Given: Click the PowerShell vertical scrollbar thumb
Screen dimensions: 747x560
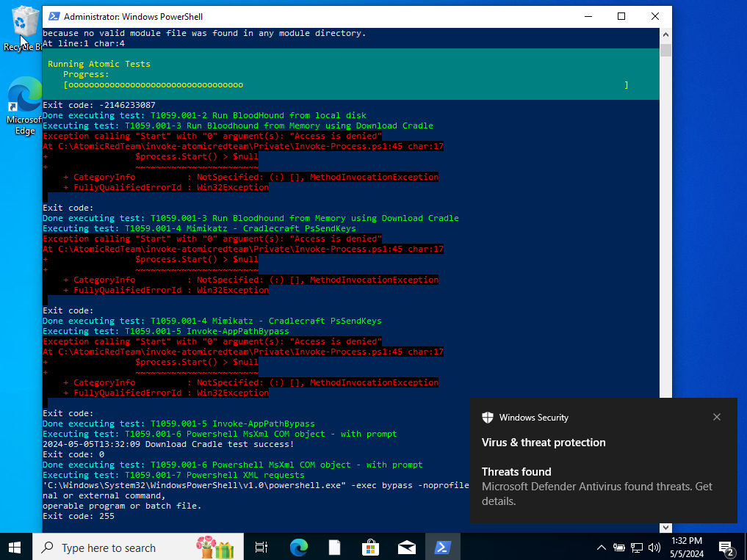Looking at the screenshot, I should [665, 50].
